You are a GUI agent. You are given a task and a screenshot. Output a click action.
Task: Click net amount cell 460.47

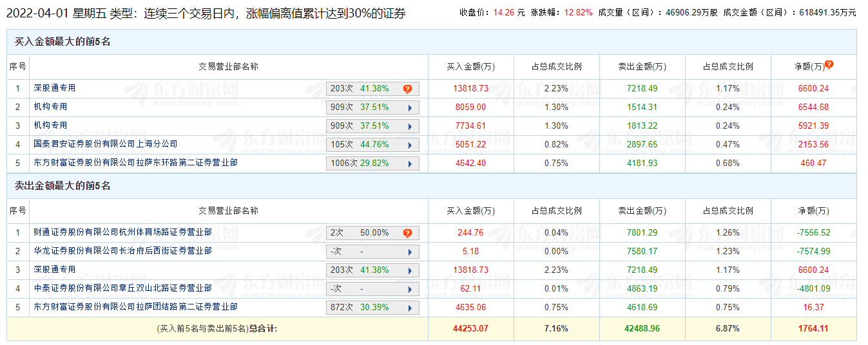coord(813,163)
